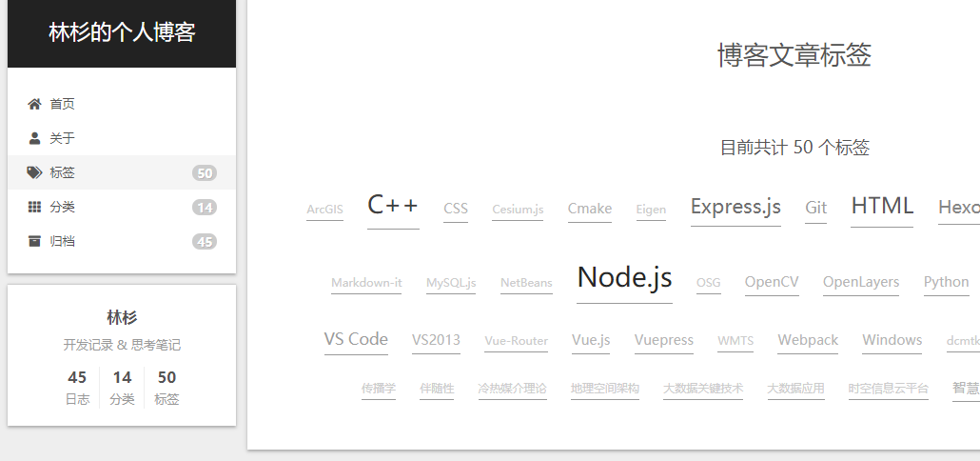This screenshot has width=980, height=461.
Task: Click the tags icon beside 标签
Action: pos(34,172)
